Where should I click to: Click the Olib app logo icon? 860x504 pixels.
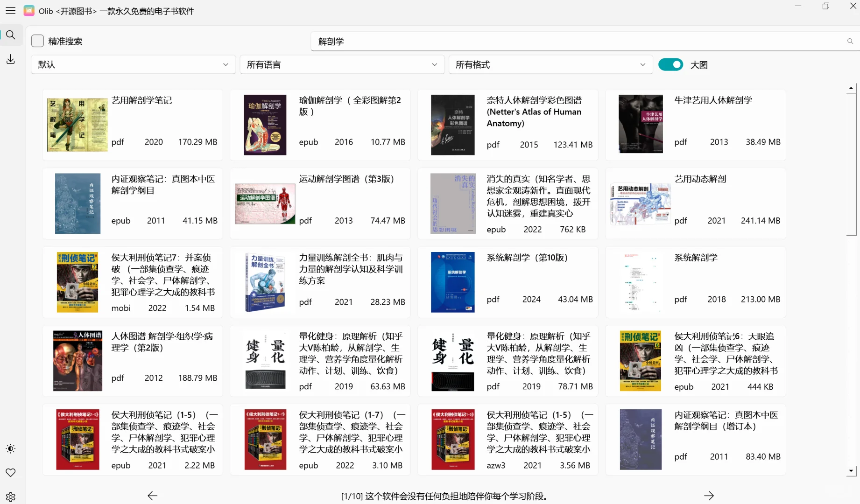pyautogui.click(x=29, y=11)
